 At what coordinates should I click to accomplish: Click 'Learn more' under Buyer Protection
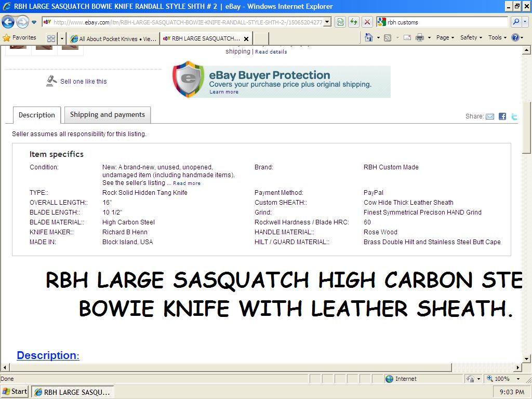point(224,92)
